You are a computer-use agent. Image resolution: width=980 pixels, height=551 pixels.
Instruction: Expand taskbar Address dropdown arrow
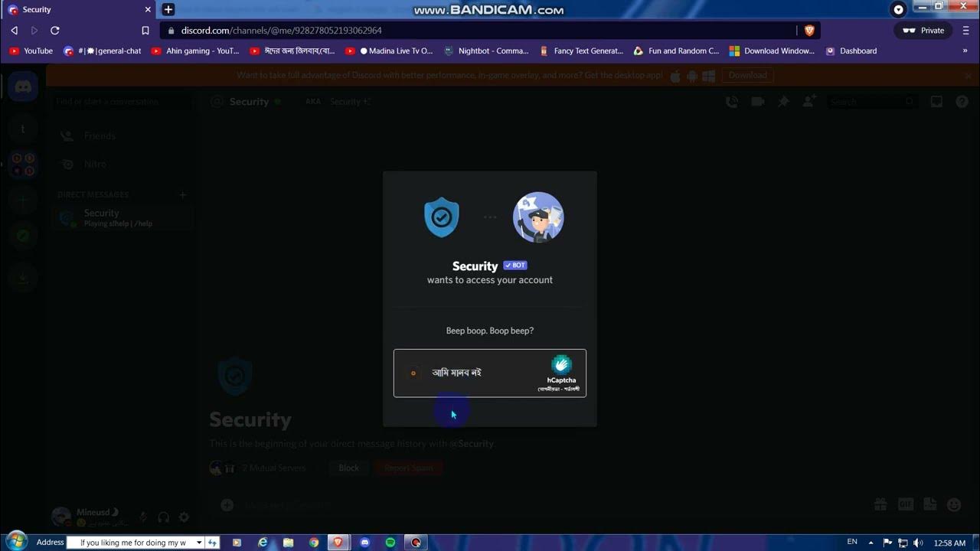(199, 543)
